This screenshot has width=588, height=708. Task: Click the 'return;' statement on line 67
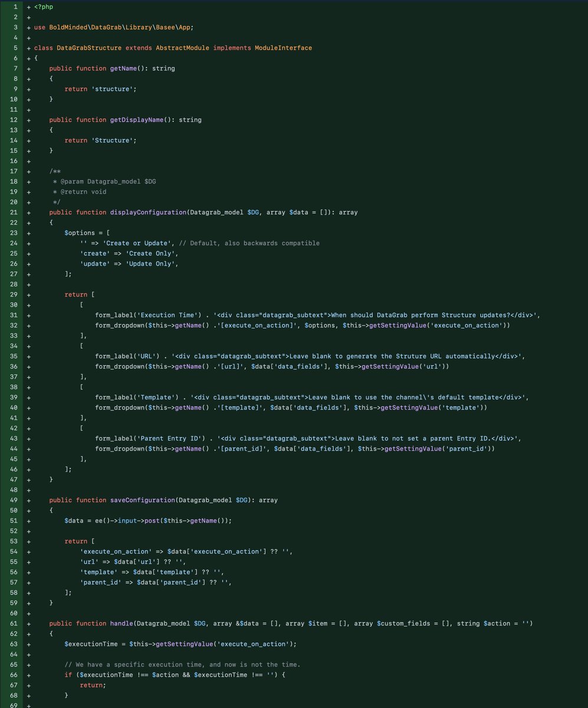(x=93, y=686)
